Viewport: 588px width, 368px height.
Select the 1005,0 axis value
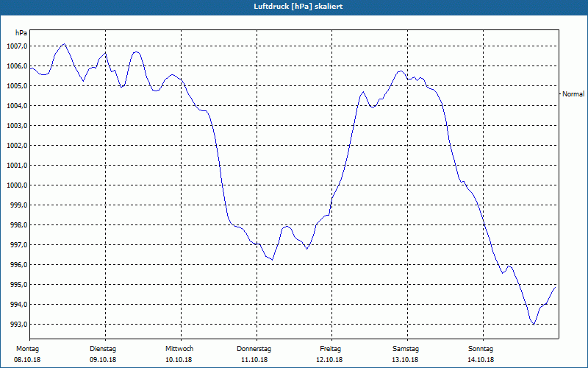(x=17, y=86)
